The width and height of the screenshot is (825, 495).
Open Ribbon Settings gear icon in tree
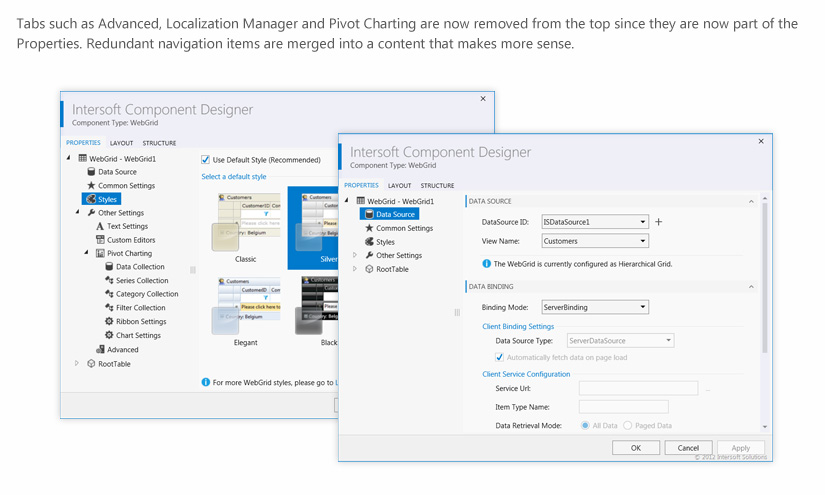[x=109, y=322]
